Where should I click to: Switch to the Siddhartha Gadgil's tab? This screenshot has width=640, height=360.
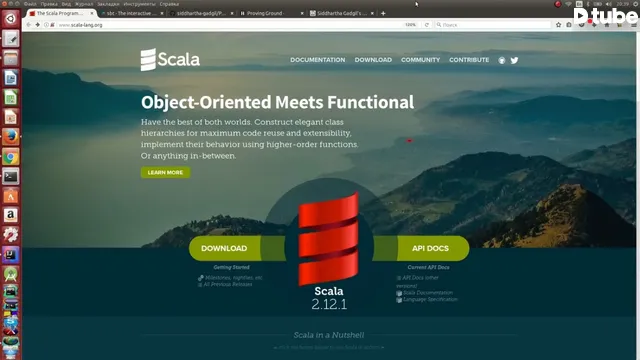pyautogui.click(x=342, y=13)
